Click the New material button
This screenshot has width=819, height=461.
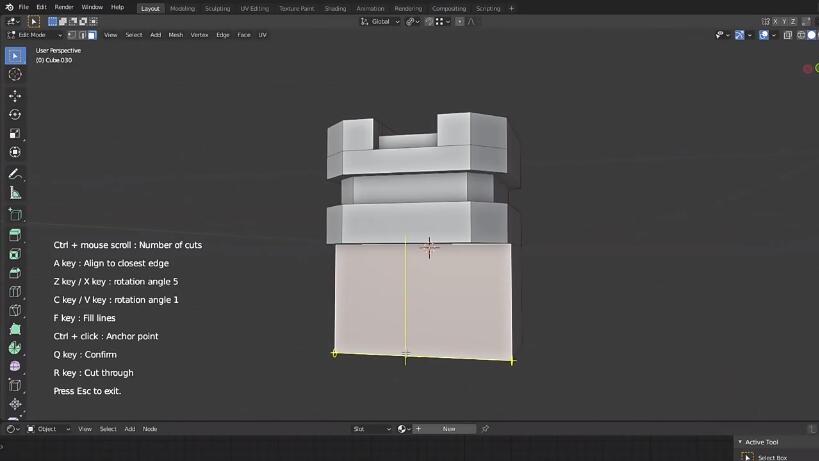(x=449, y=429)
